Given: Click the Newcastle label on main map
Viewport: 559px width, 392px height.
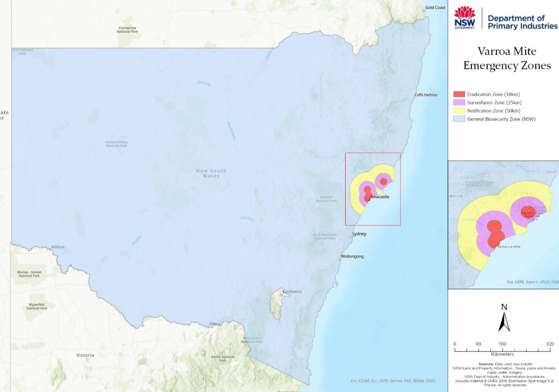Looking at the screenshot, I should click(379, 197).
